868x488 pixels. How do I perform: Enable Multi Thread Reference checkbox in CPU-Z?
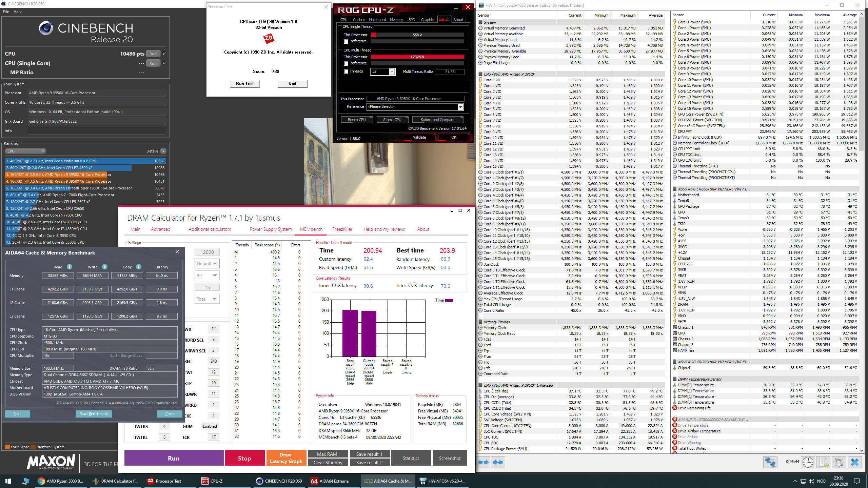coord(346,63)
